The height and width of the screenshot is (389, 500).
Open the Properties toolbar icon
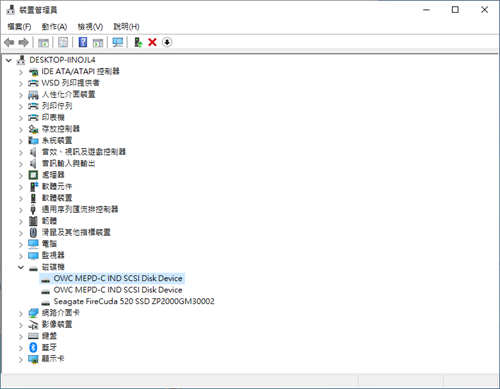63,42
